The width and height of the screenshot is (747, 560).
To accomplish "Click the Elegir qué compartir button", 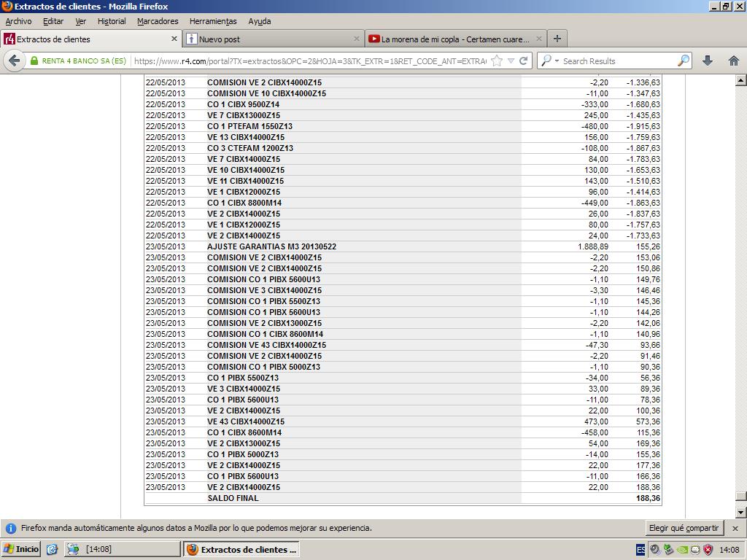I will (684, 528).
